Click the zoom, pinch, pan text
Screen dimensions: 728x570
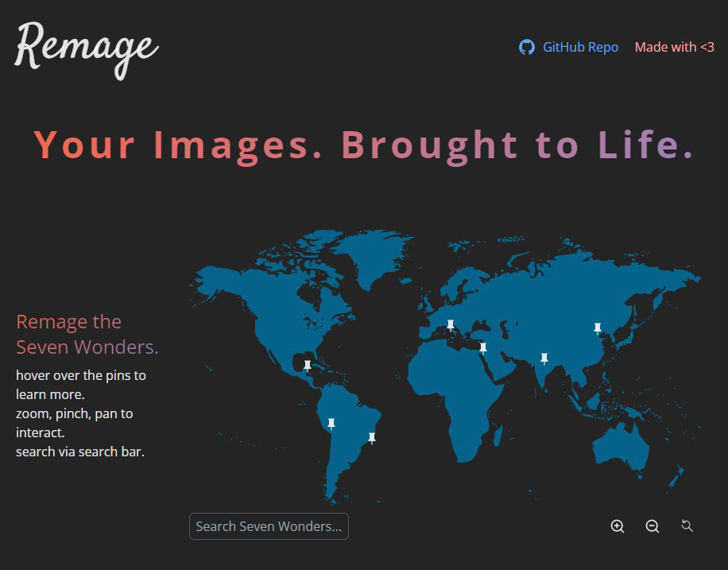coord(74,423)
